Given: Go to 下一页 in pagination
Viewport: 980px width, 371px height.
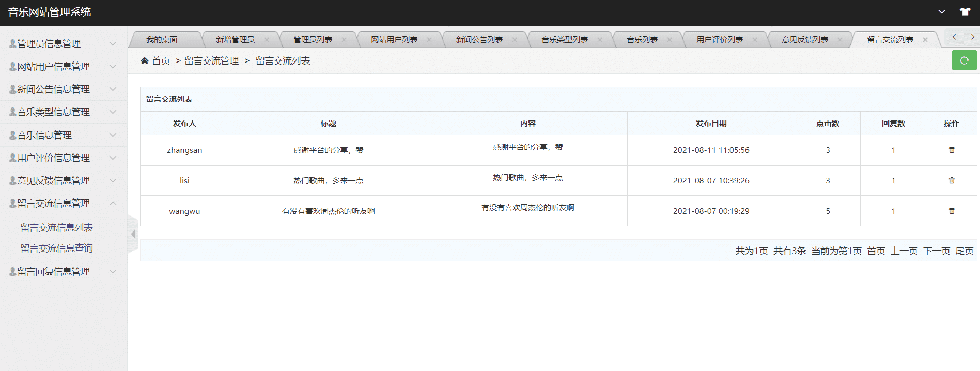Looking at the screenshot, I should click(936, 251).
